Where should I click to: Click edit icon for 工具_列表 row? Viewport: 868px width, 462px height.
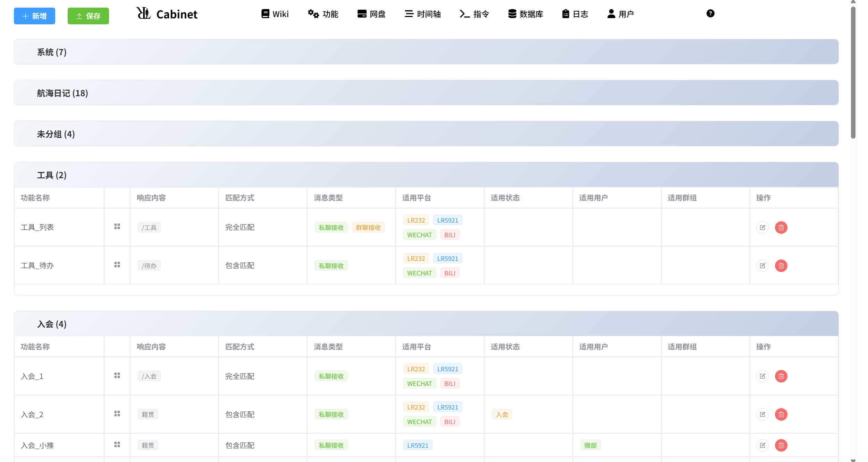(x=762, y=228)
